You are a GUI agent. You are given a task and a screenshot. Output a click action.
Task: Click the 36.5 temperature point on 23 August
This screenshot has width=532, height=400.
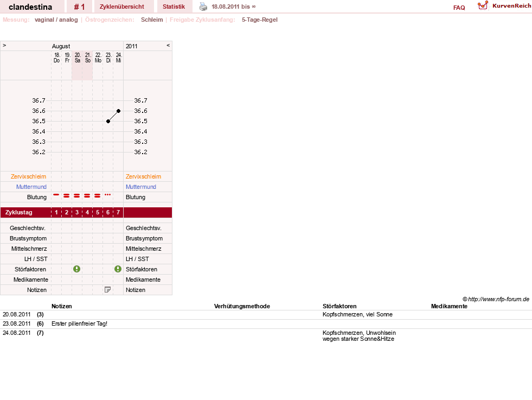pos(108,121)
